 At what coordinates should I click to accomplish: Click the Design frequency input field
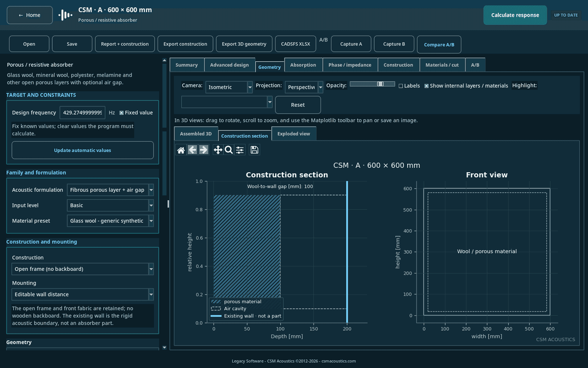point(82,113)
